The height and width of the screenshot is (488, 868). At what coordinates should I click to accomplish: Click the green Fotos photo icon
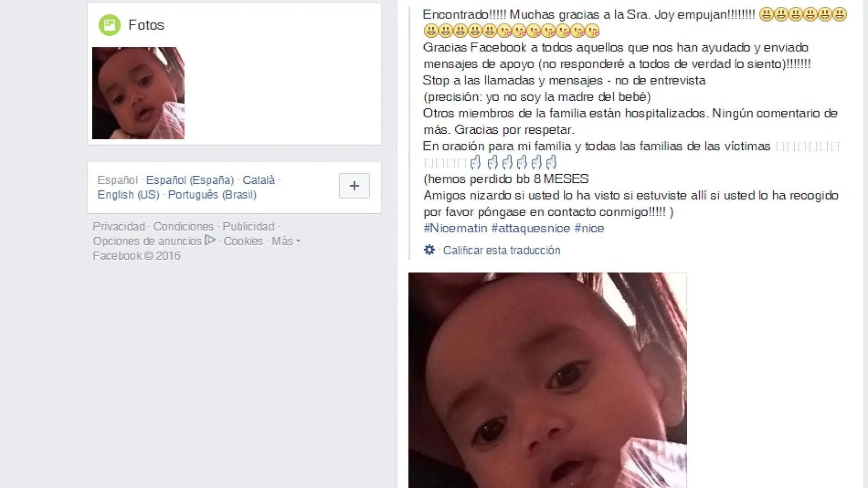point(109,25)
